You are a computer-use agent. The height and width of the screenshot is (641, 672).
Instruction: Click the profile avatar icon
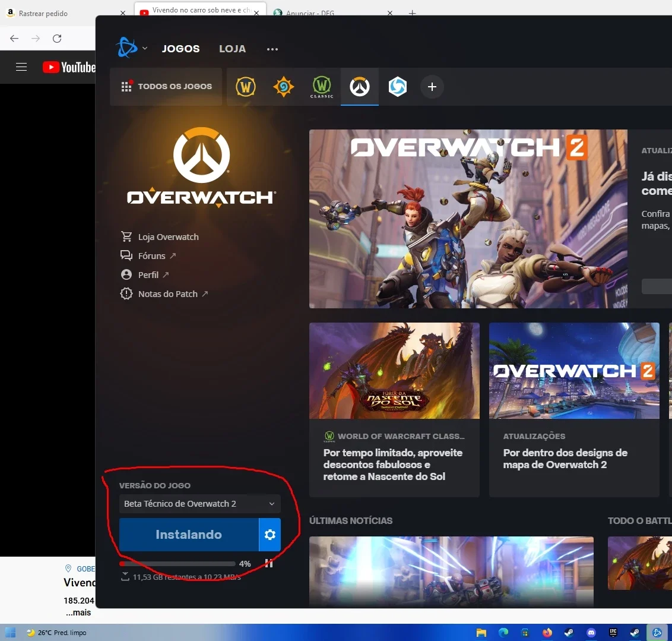(x=126, y=274)
